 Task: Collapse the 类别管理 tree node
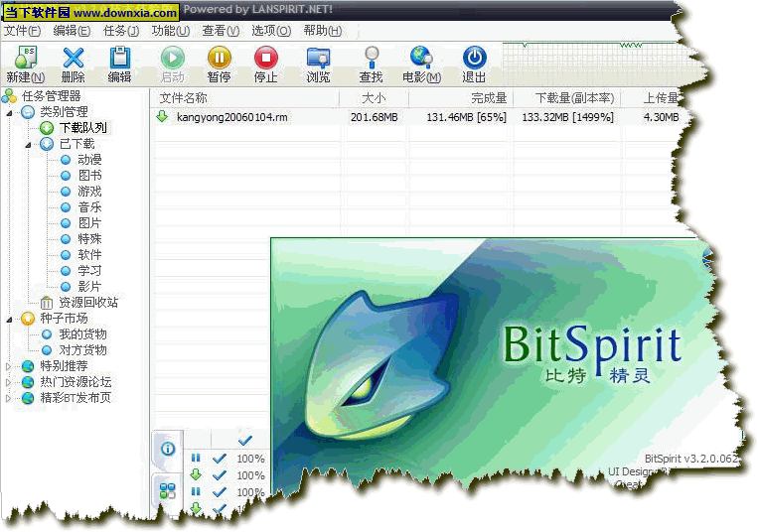[9, 113]
